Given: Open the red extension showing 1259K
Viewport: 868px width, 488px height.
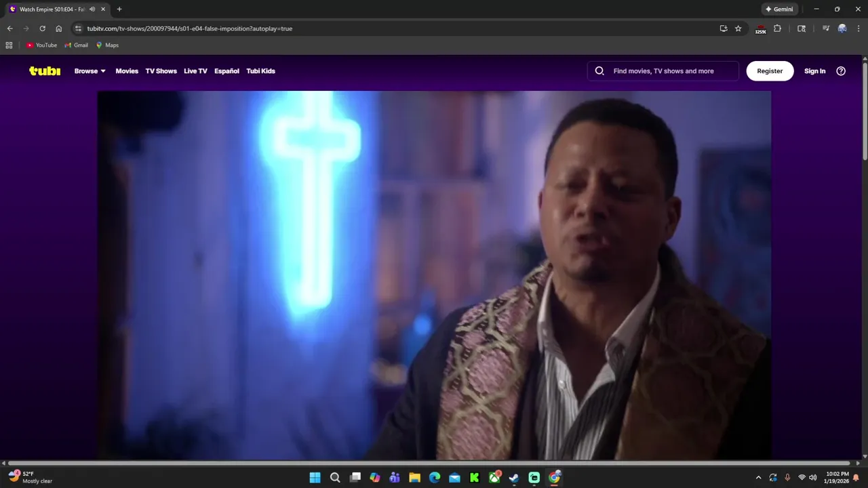Looking at the screenshot, I should coord(760,28).
